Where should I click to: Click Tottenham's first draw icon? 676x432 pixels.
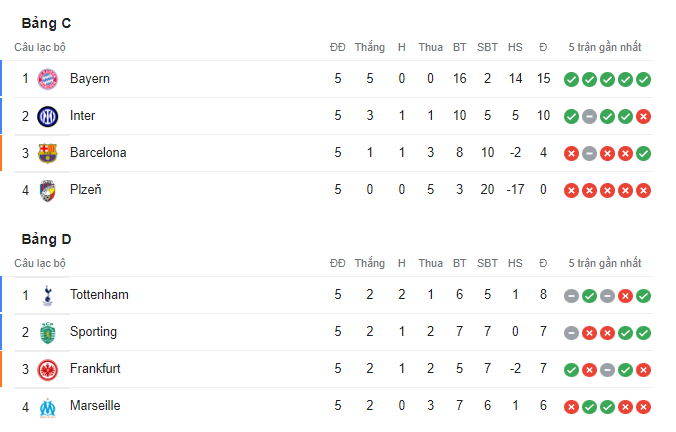pyautogui.click(x=571, y=296)
